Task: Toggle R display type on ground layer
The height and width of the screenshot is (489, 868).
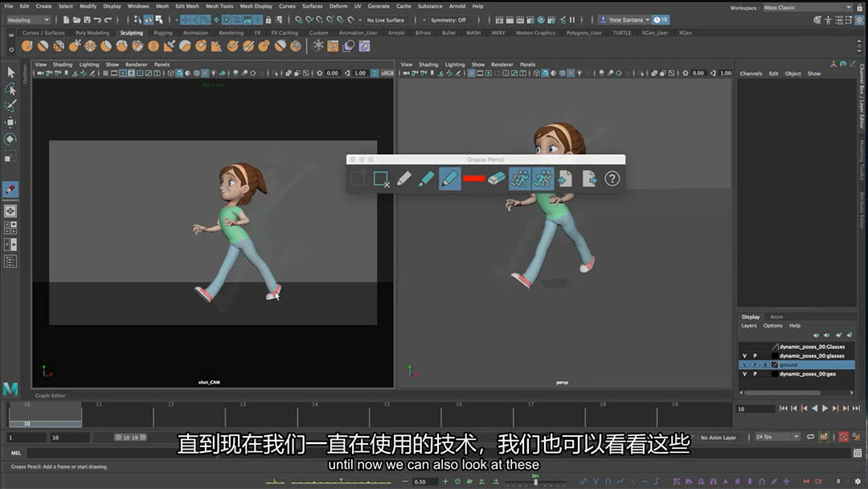Action: pos(766,365)
